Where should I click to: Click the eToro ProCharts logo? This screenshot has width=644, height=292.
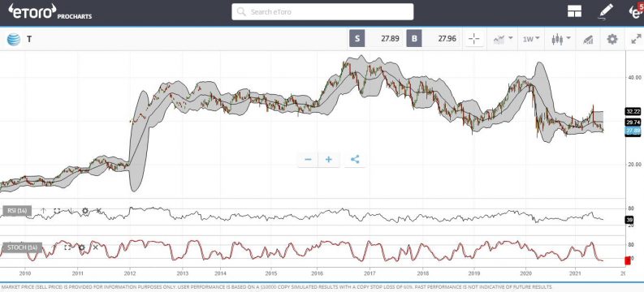50,12
